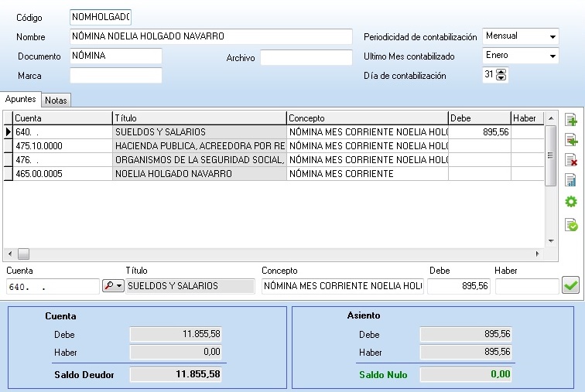
Task: Click the Cuenta column header
Action: click(63, 118)
